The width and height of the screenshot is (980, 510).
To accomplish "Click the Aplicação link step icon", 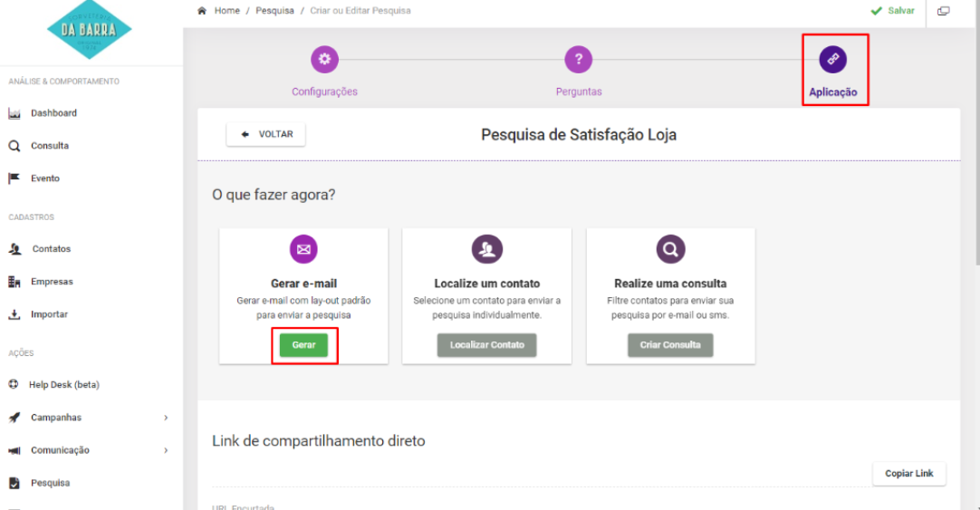I will pos(832,60).
